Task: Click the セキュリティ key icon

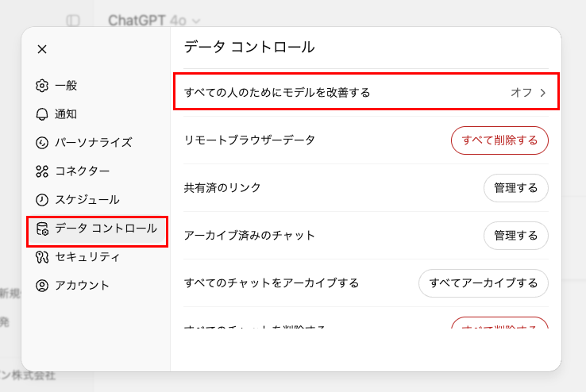Action: [x=42, y=257]
